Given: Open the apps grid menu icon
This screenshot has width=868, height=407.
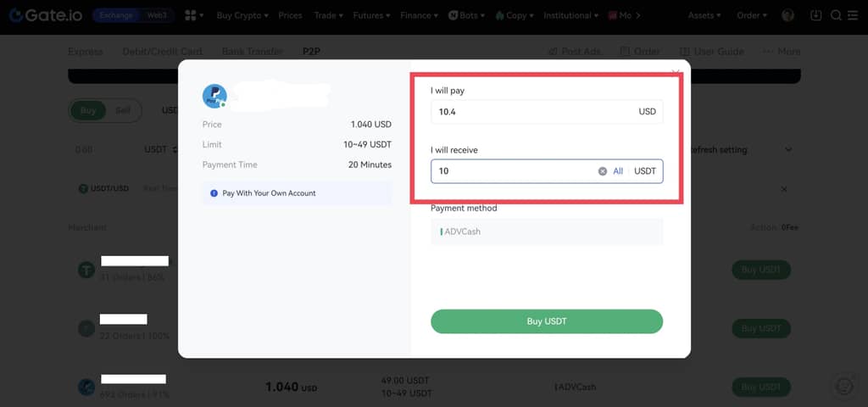Looking at the screenshot, I should click(190, 15).
